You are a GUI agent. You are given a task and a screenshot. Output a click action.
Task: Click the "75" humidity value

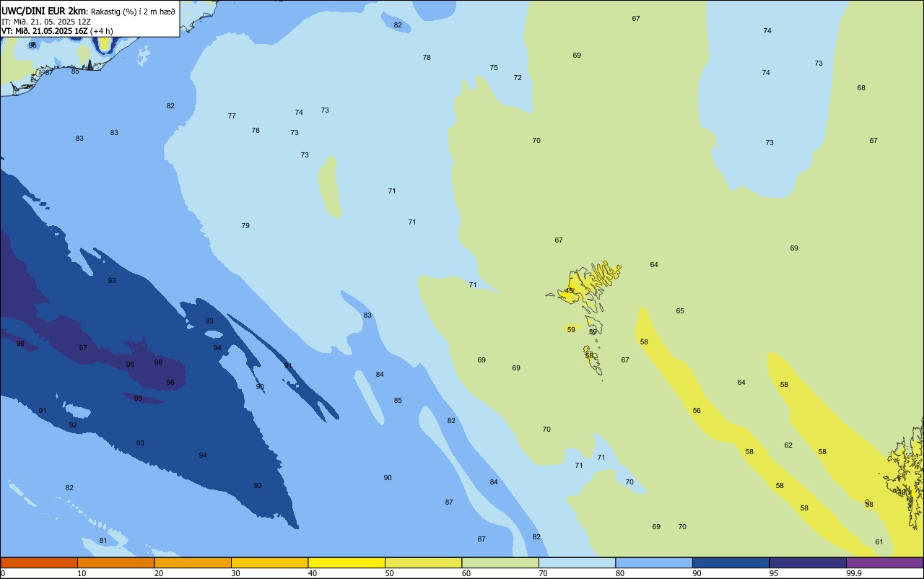tap(494, 68)
